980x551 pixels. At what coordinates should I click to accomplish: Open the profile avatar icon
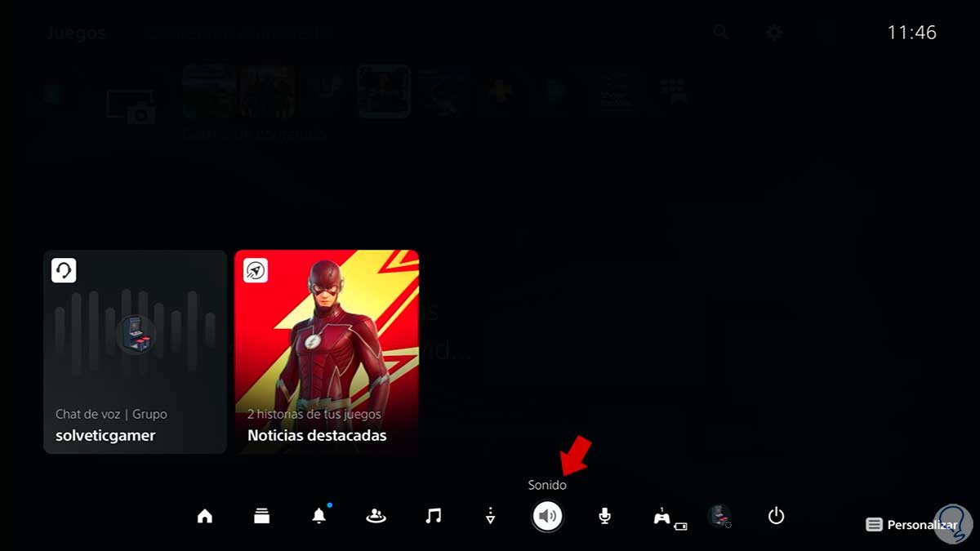719,516
